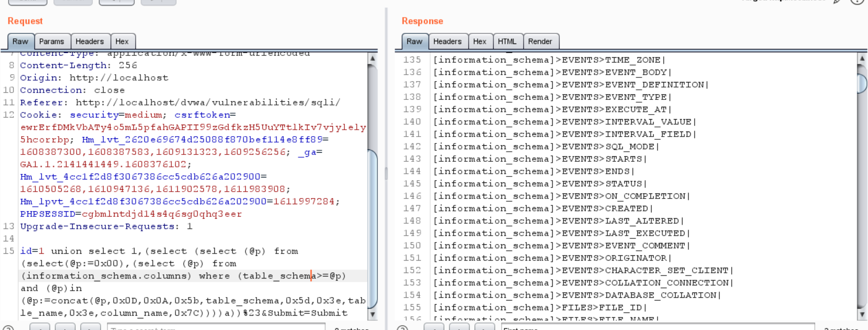Open the Response Headers tab
Screen dimensions: 868x330
tap(448, 41)
